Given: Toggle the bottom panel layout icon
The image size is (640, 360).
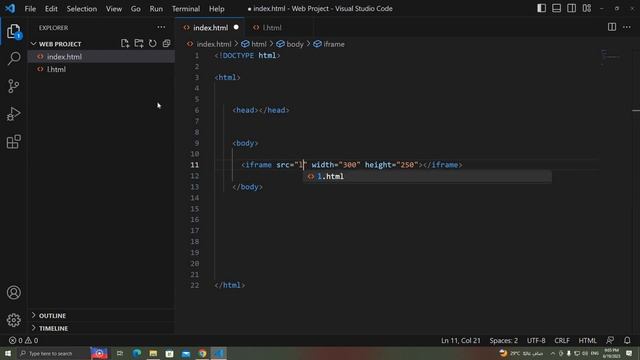Looking at the screenshot, I should click(556, 8).
